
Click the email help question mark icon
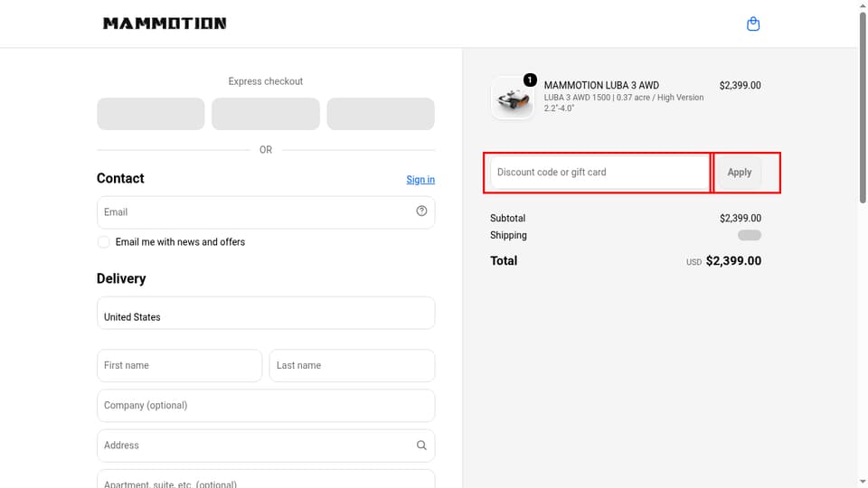[x=421, y=211]
